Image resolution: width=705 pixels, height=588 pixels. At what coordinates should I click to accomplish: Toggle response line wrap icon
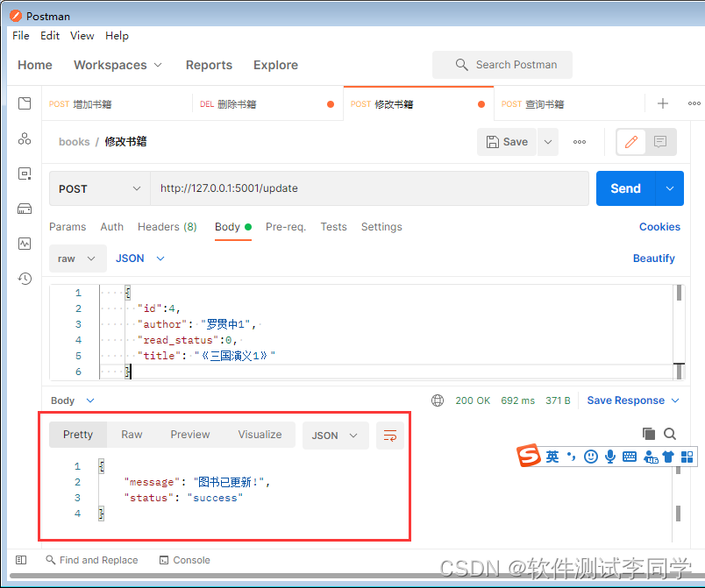coord(390,436)
